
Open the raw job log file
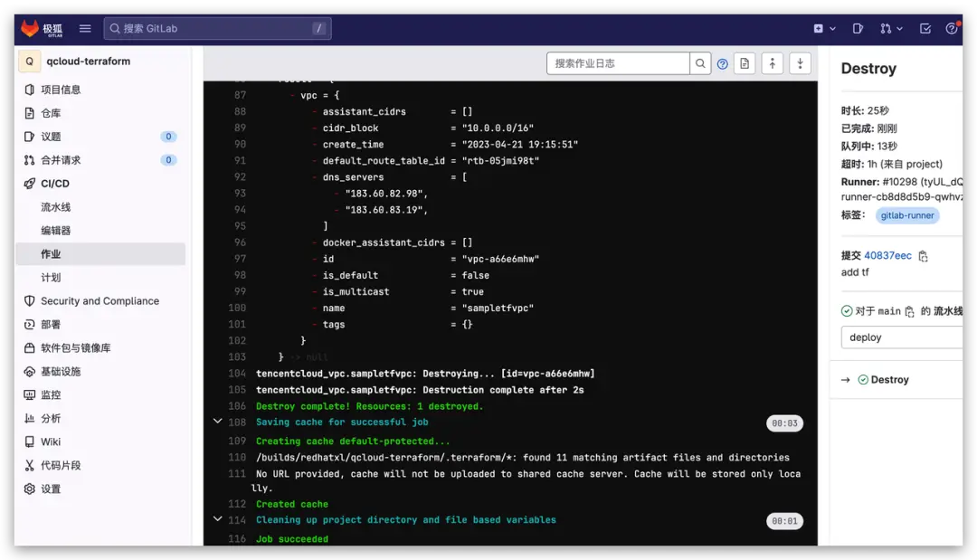click(745, 63)
